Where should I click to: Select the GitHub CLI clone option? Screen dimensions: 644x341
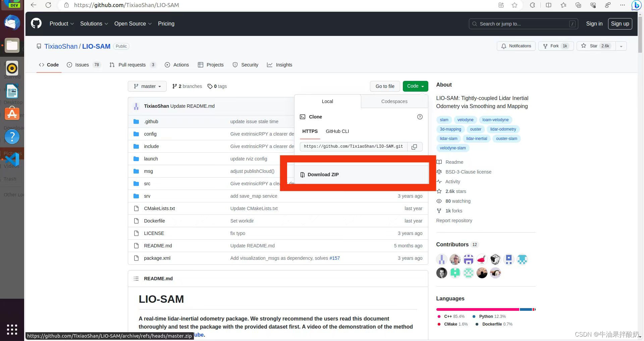[337, 131]
